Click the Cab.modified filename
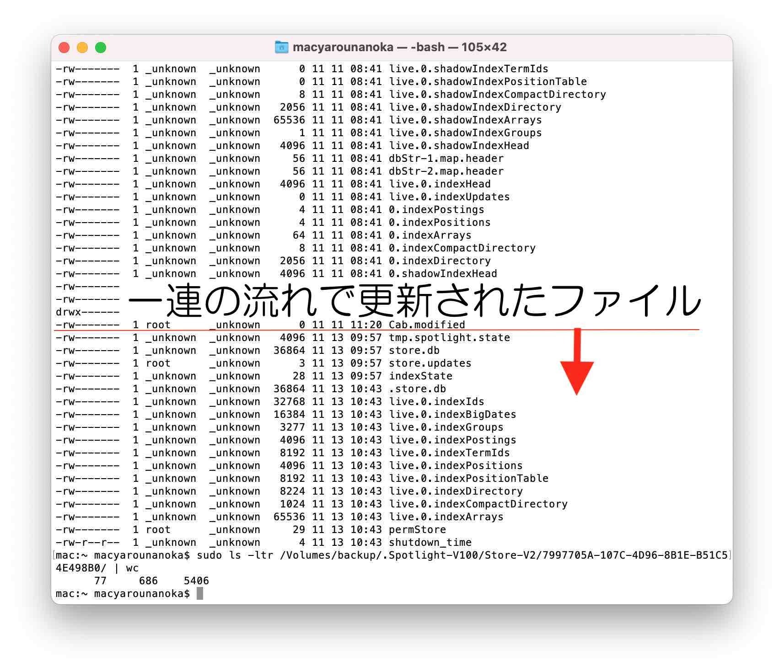Viewport: 784px width, 672px height. (x=427, y=325)
